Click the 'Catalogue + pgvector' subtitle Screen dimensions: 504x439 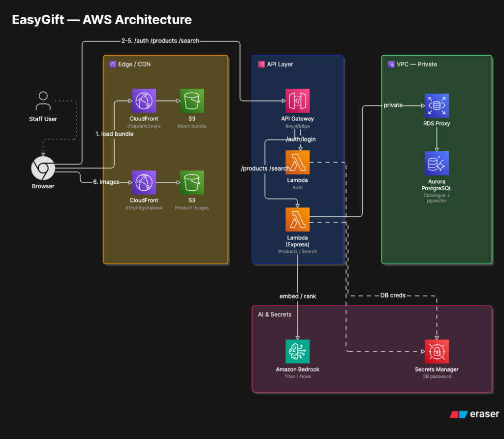tap(437, 198)
